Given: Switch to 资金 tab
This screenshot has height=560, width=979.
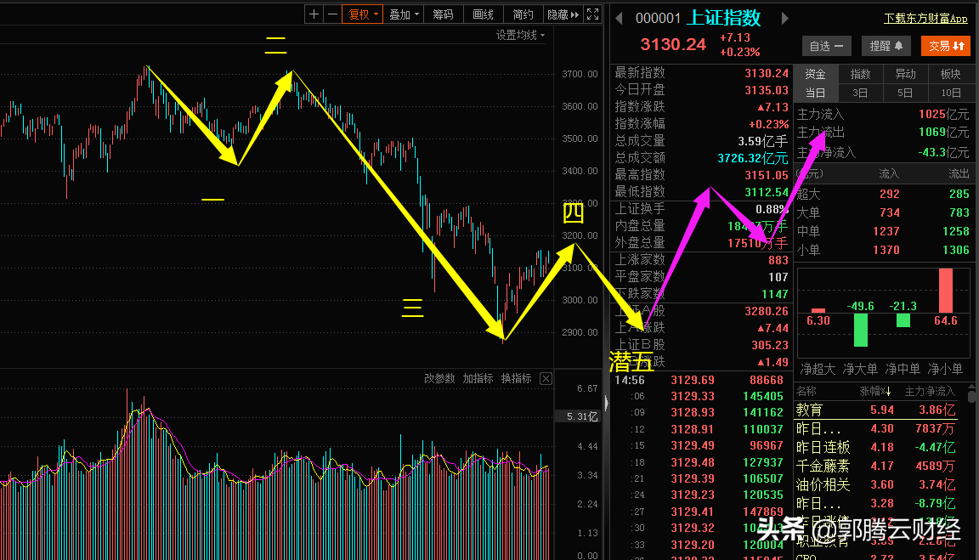Looking at the screenshot, I should click(x=816, y=74).
